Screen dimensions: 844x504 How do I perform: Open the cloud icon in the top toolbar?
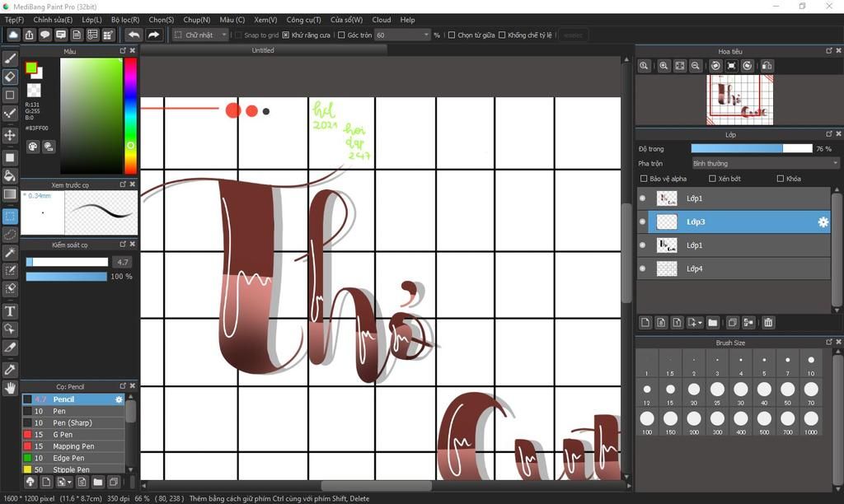tap(13, 35)
